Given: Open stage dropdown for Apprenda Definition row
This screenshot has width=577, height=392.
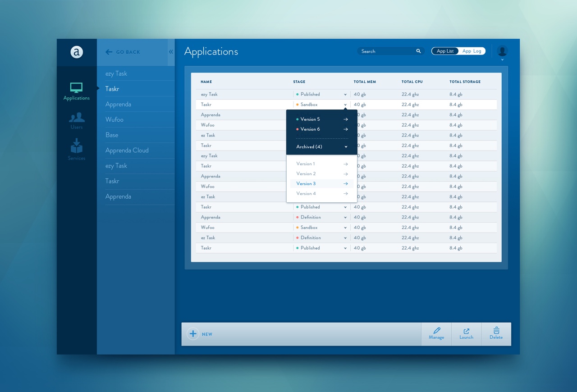Looking at the screenshot, I should [345, 218].
